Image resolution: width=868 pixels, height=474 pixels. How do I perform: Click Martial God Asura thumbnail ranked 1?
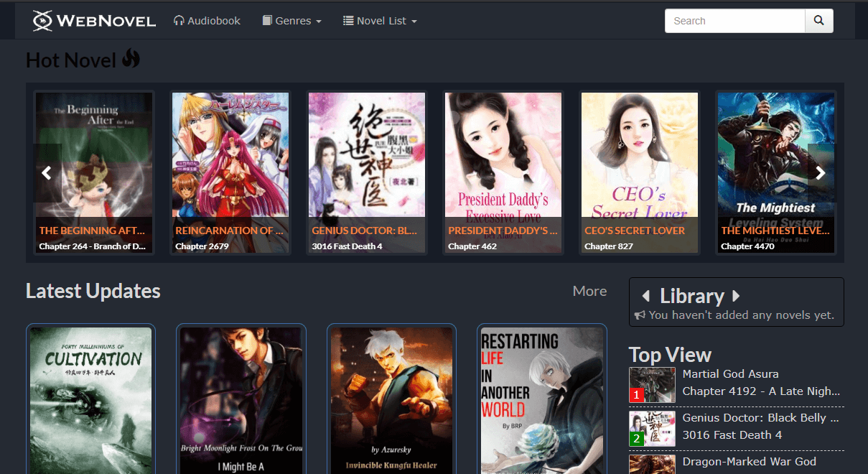pos(652,385)
